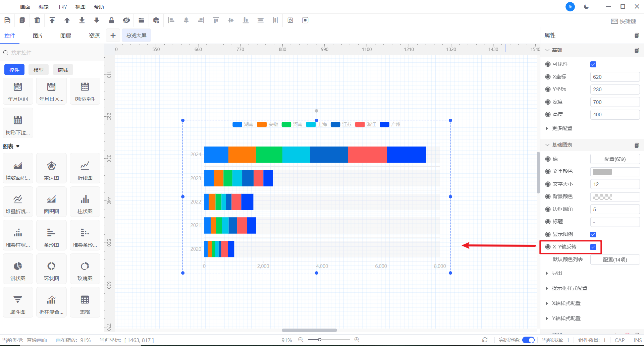Click the X坐标 input field
This screenshot has width=644, height=346.
click(614, 77)
